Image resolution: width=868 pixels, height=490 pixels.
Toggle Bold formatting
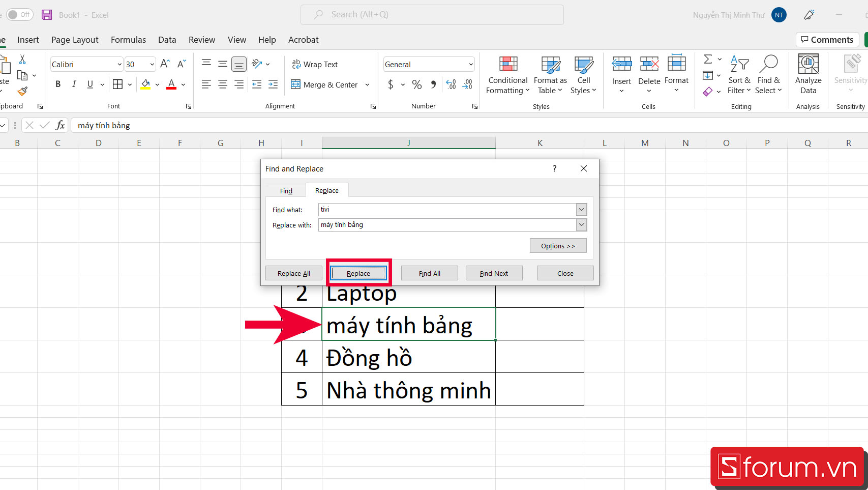58,84
